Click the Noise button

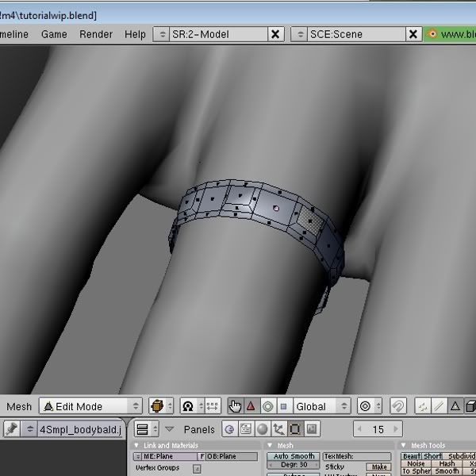tap(416, 463)
